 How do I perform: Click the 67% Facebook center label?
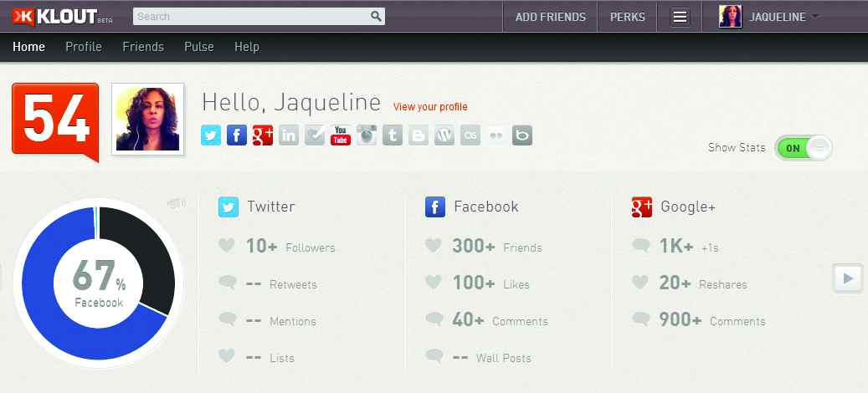99,283
